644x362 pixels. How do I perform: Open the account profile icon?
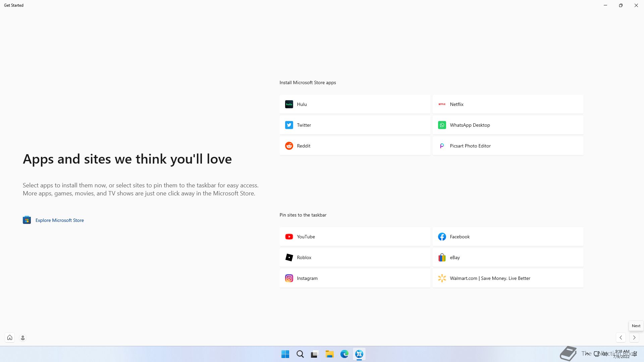23,338
